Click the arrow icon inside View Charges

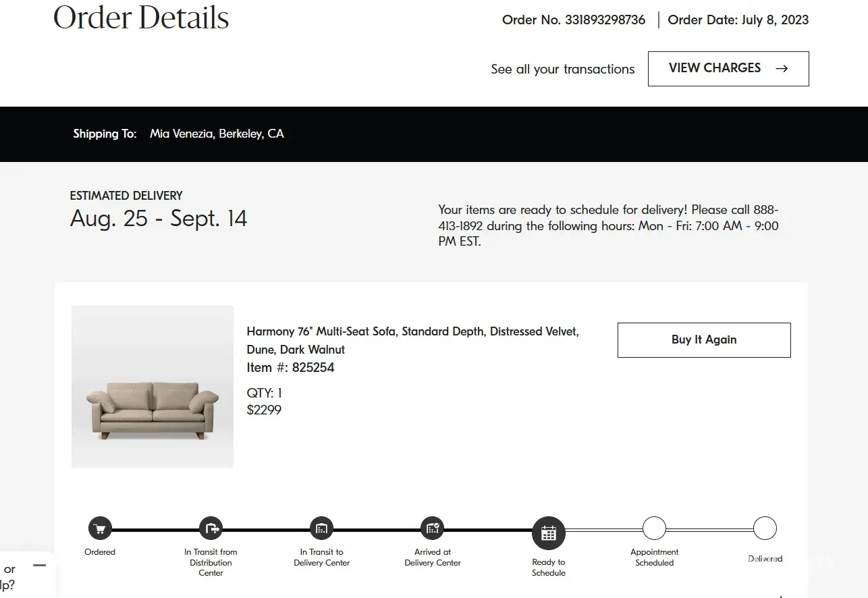pyautogui.click(x=782, y=68)
